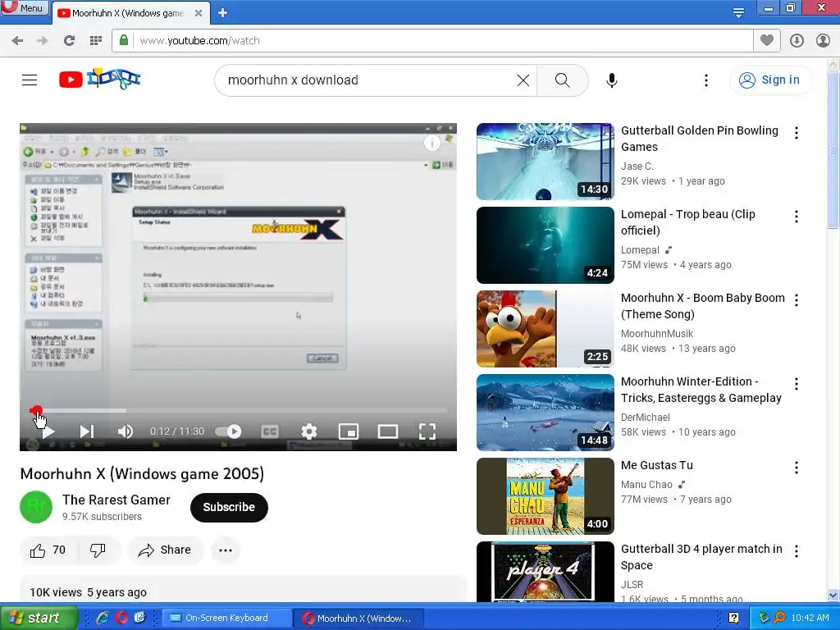The image size is (840, 630).
Task: Skip to the next video
Action: click(87, 431)
